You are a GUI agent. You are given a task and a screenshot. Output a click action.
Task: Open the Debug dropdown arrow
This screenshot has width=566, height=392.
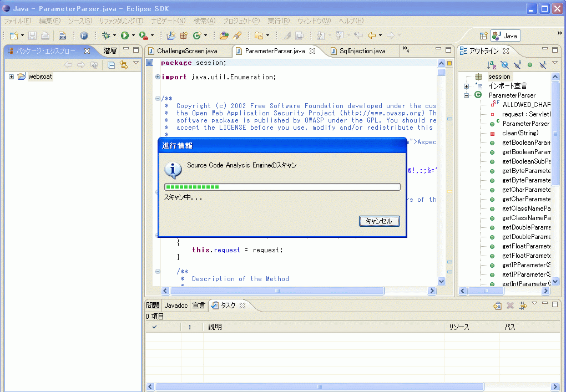pos(114,35)
